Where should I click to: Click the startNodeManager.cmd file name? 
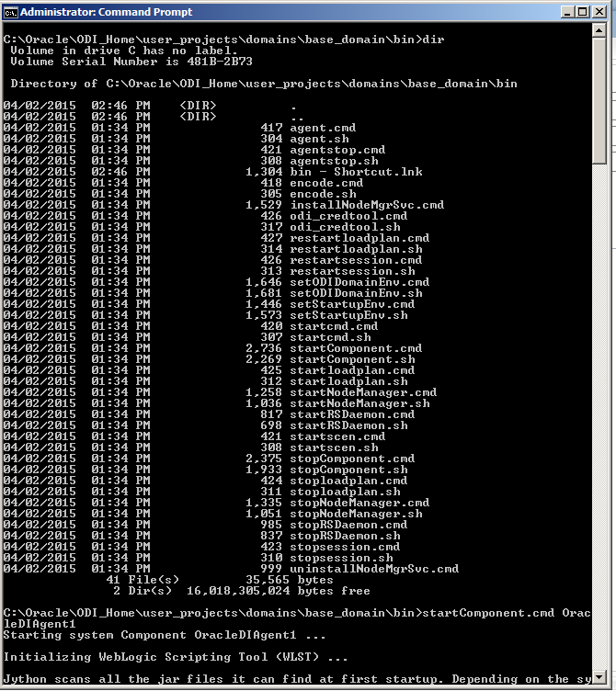coord(363,392)
